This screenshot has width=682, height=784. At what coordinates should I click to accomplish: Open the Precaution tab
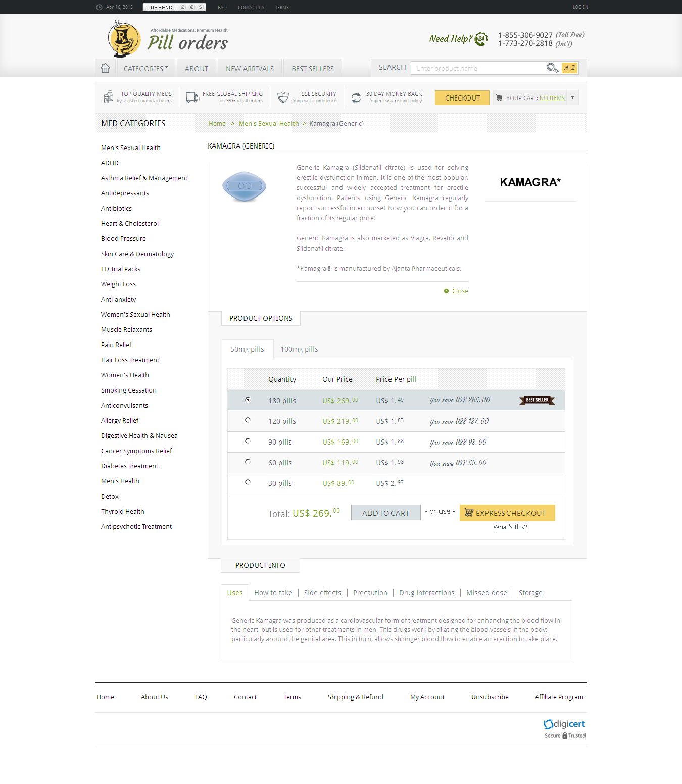370,593
